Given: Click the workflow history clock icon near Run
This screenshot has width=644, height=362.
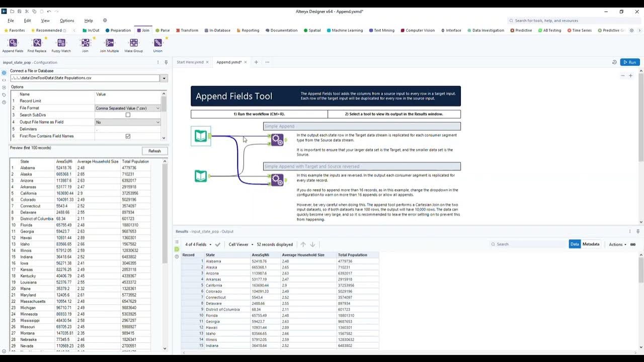Looking at the screenshot, I should point(614,62).
